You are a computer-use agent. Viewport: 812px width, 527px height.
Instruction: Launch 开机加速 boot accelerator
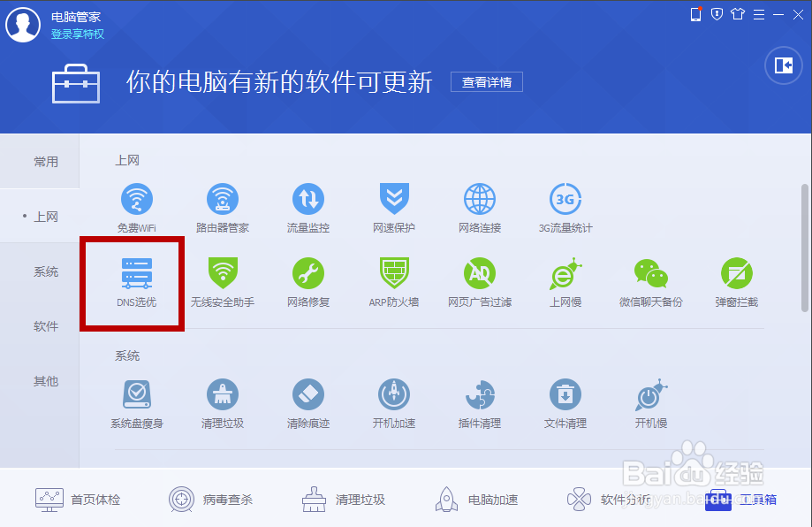394,404
